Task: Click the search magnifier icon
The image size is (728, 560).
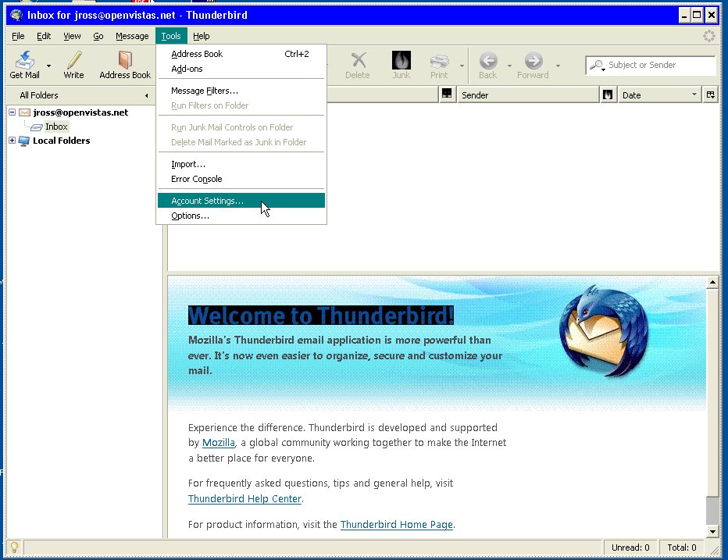Action: [597, 65]
